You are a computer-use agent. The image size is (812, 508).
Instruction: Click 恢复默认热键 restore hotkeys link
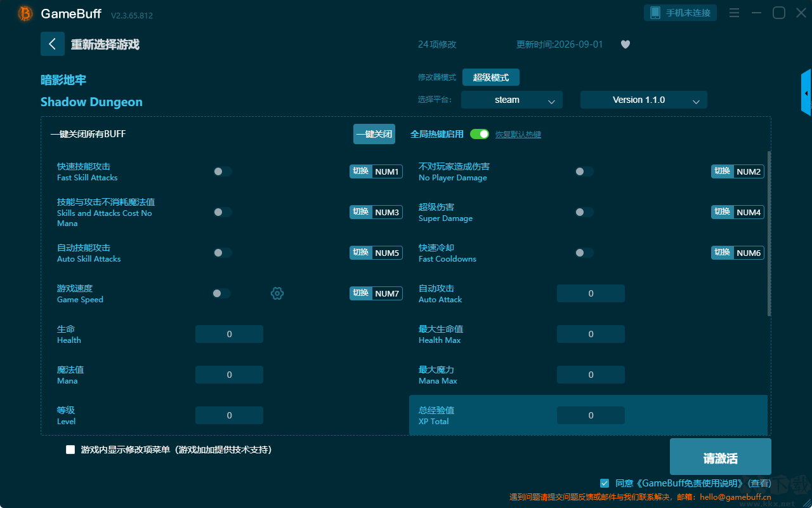pyautogui.click(x=518, y=135)
